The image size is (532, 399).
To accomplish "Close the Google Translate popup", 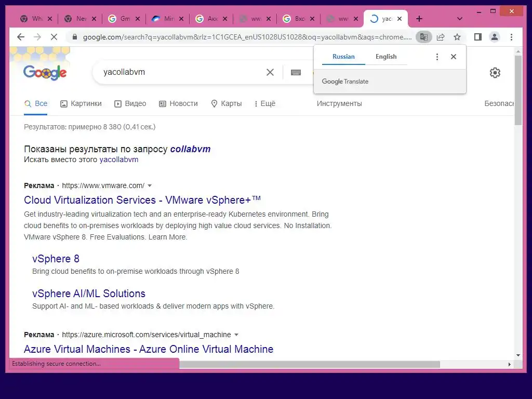I will 453,57.
